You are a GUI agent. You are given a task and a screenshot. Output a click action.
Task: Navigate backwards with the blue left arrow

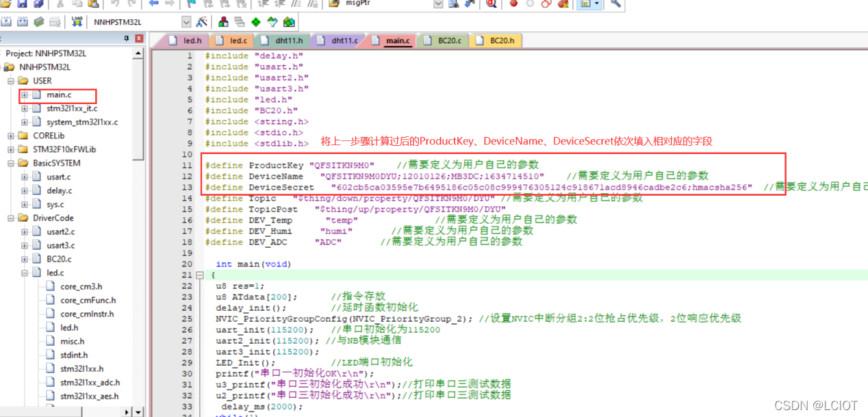[153, 3]
